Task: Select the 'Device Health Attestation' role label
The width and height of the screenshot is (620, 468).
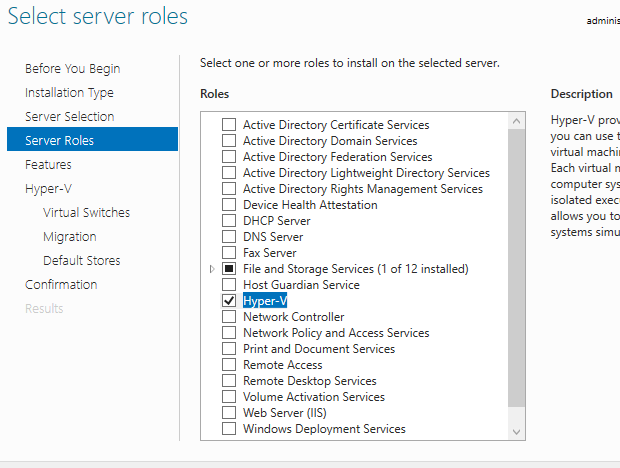Action: tap(310, 205)
